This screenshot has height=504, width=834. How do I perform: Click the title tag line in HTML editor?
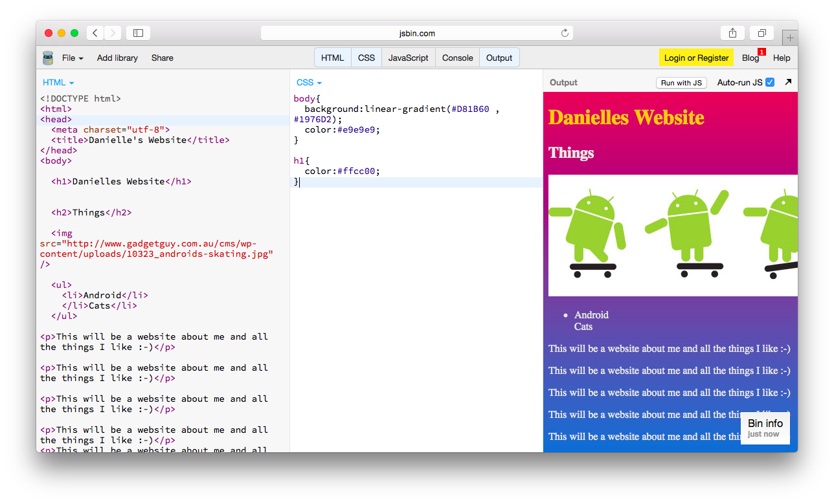pyautogui.click(x=140, y=140)
